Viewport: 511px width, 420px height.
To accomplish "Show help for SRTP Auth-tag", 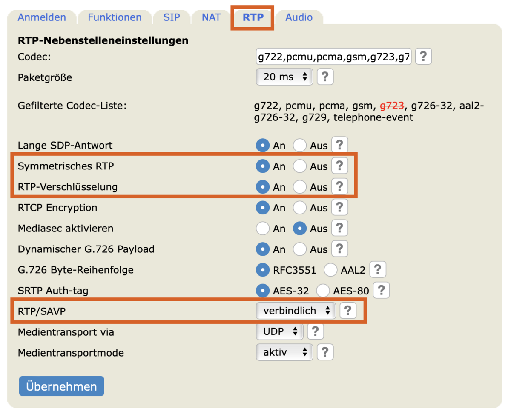I will pyautogui.click(x=381, y=291).
